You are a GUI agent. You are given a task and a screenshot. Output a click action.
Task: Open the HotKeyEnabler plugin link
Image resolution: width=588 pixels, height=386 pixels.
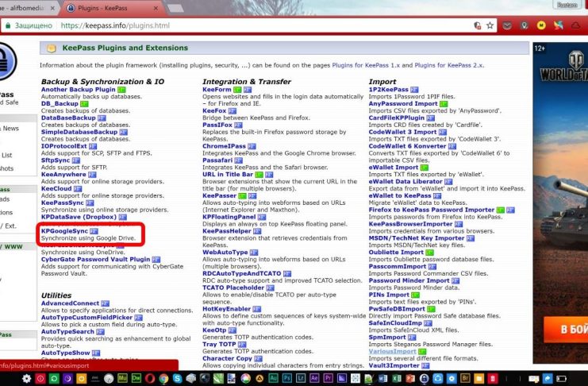tap(226, 309)
